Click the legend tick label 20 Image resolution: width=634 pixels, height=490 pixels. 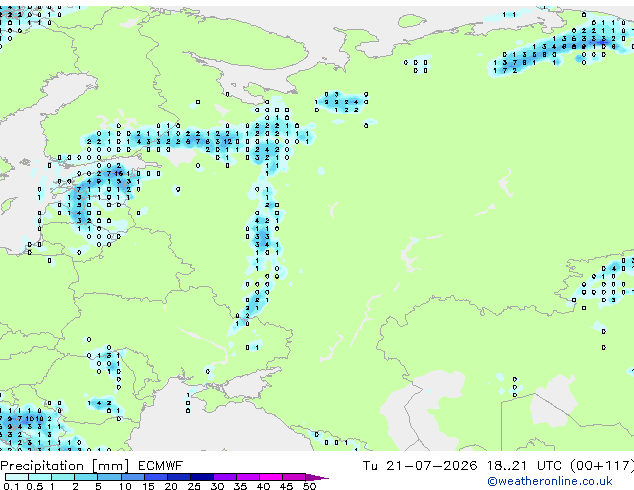click(x=171, y=486)
